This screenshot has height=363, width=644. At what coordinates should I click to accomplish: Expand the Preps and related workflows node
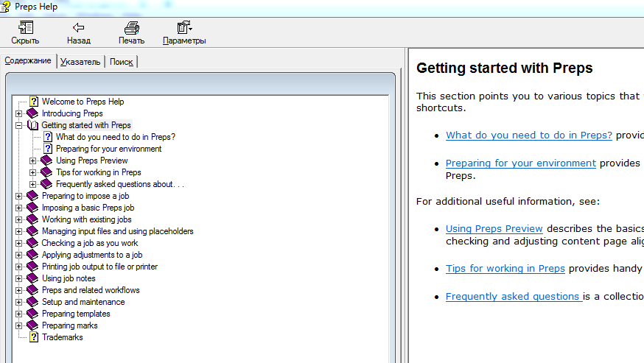19,290
